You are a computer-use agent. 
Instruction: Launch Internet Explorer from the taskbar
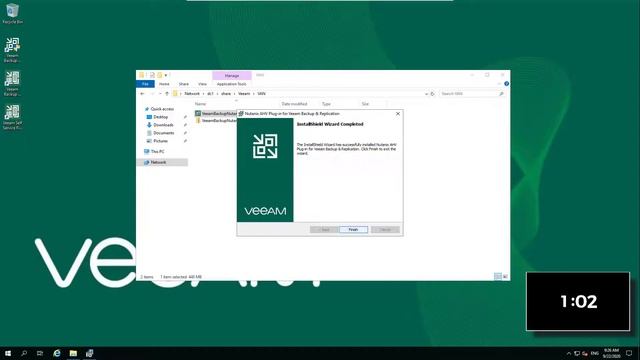pyautogui.click(x=57, y=353)
